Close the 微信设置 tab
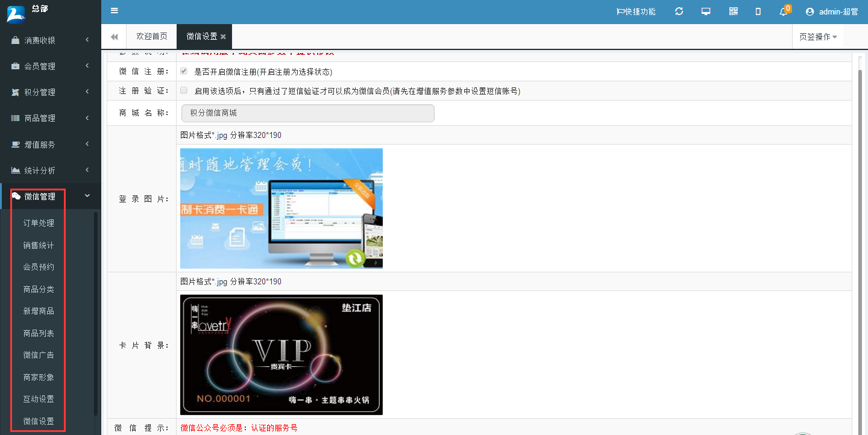 [223, 37]
